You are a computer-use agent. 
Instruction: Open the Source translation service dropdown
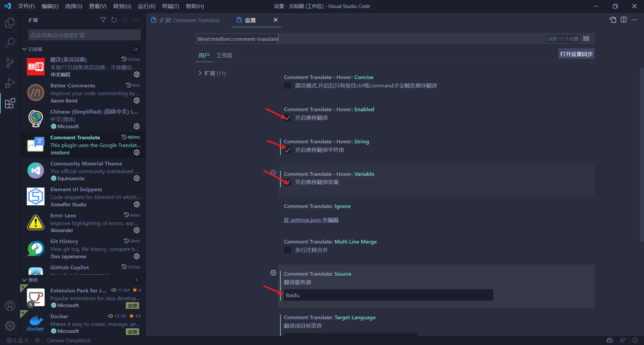[388, 295]
